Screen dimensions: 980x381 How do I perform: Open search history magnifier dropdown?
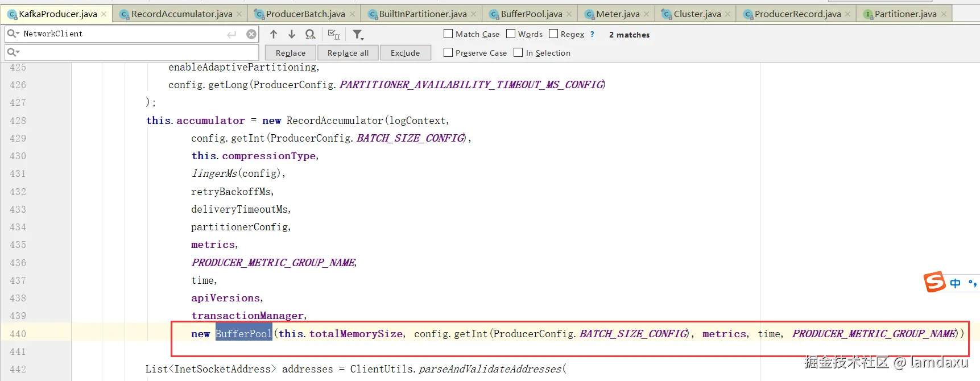13,34
